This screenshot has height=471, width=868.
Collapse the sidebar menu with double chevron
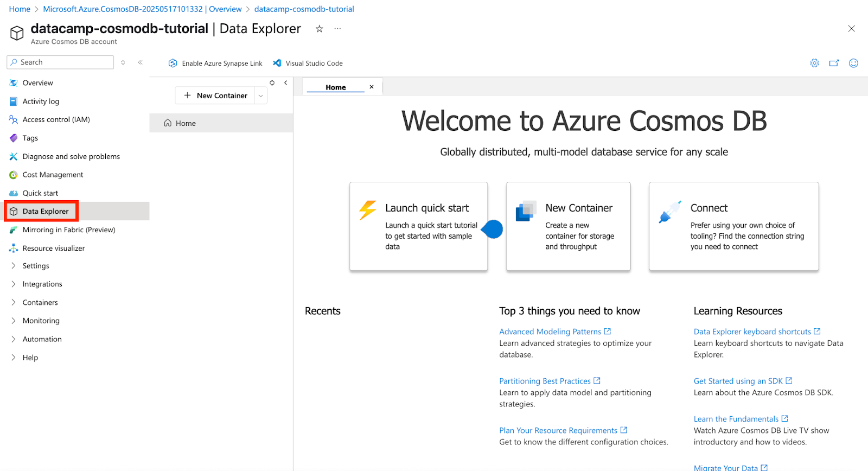[x=140, y=62]
